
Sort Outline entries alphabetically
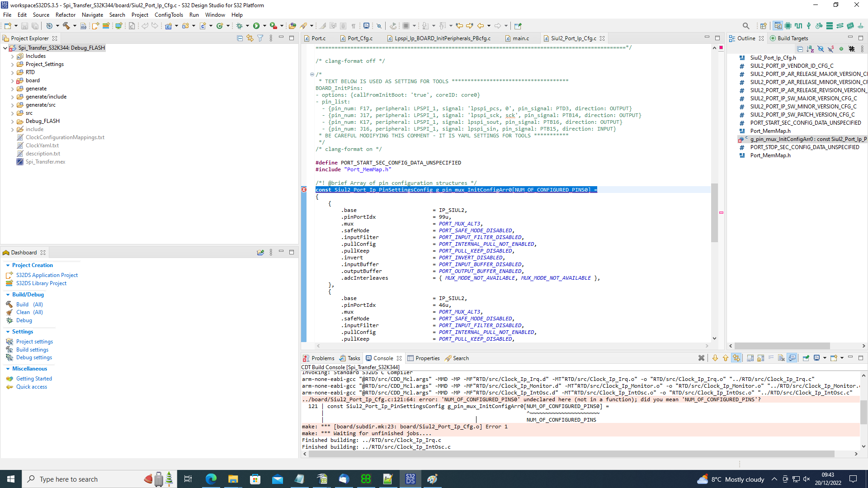tap(810, 49)
